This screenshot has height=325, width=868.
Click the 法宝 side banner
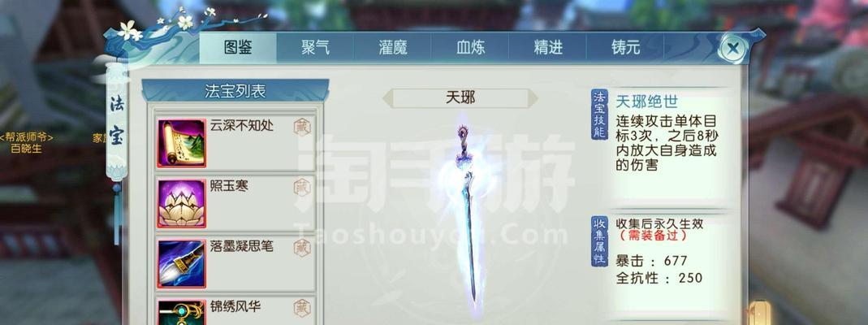click(115, 119)
